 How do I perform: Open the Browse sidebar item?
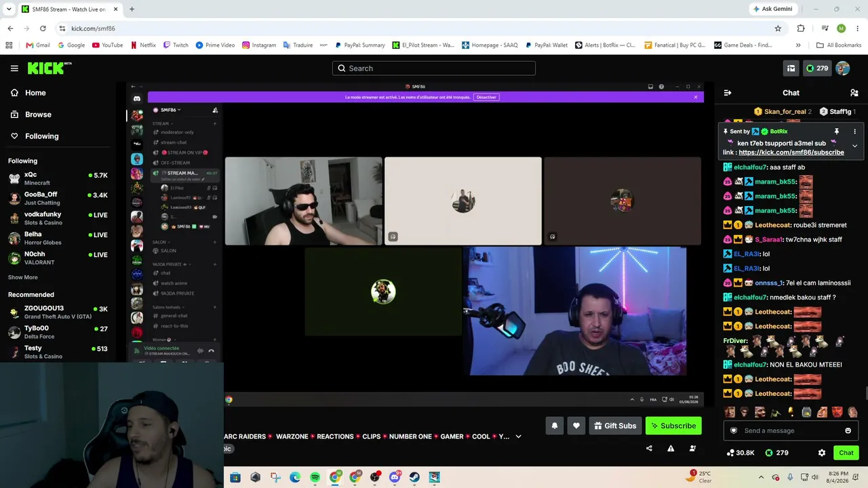pyautogui.click(x=57, y=115)
